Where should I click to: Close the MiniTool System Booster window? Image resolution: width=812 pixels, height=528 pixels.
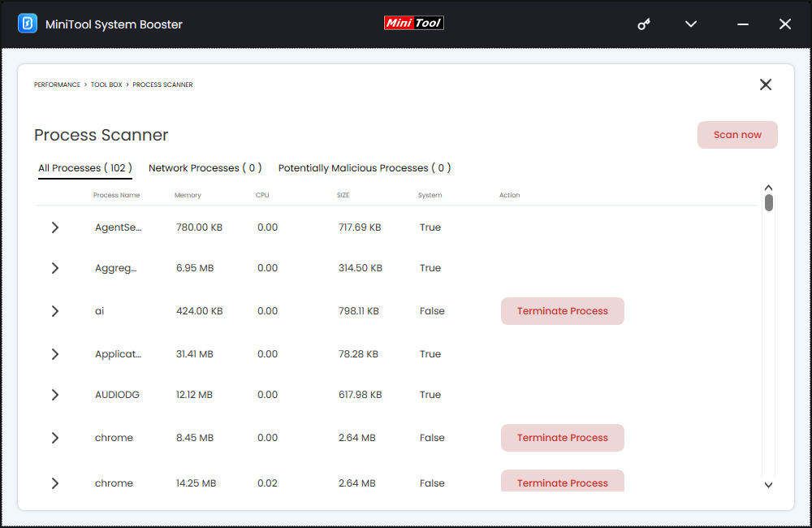(785, 24)
